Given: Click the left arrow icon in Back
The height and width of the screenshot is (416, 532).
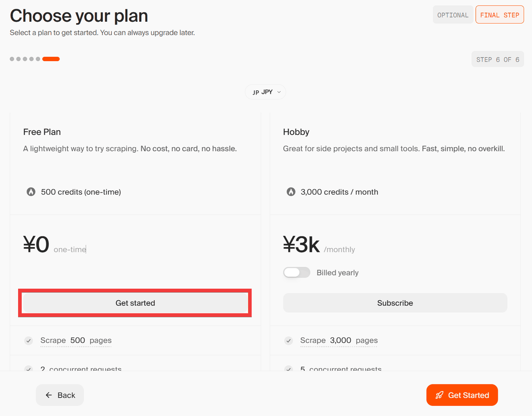Looking at the screenshot, I should click(49, 395).
